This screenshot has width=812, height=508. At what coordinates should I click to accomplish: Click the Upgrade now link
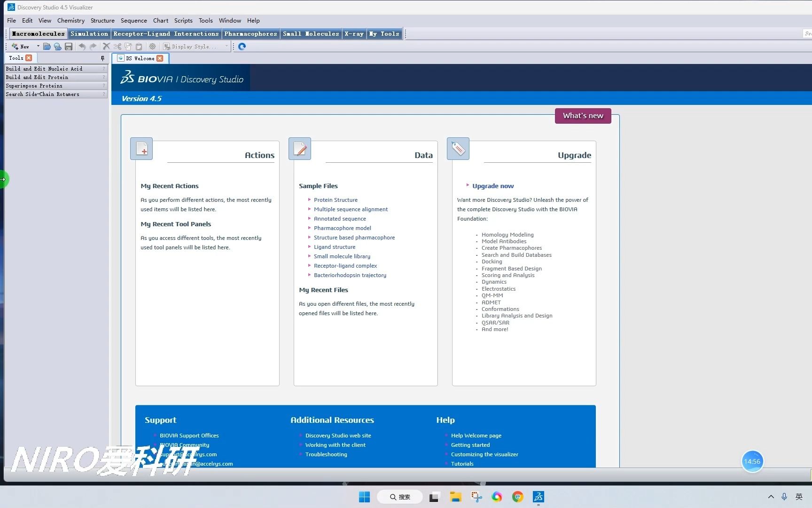(x=492, y=186)
